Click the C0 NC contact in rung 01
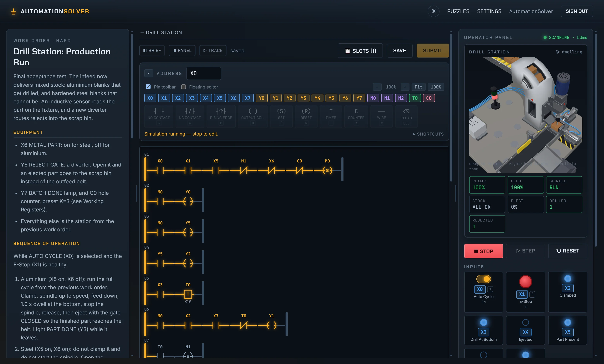604x364 pixels. coord(299,170)
